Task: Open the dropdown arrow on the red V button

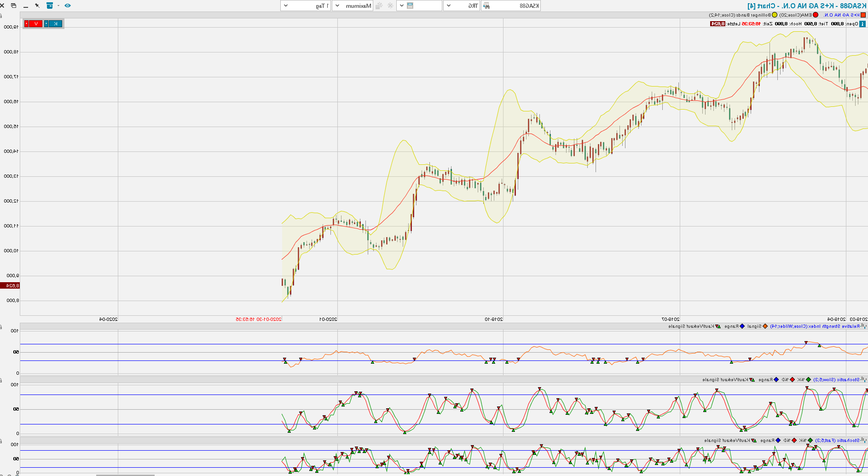Action: pyautogui.click(x=26, y=24)
